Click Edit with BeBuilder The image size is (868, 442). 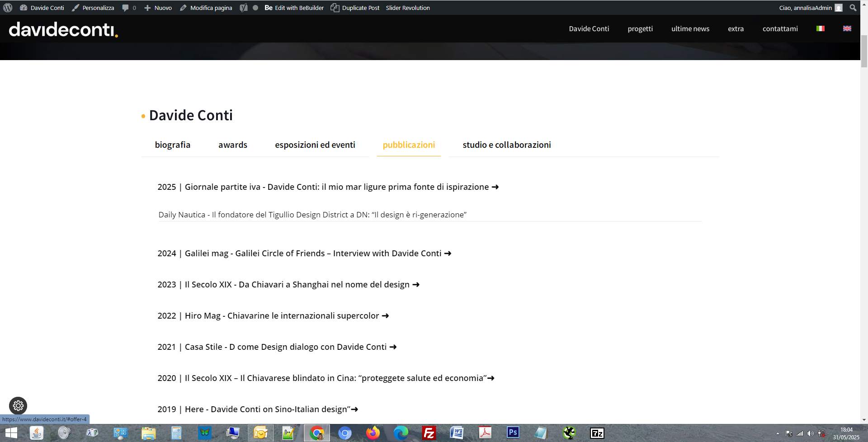click(294, 8)
